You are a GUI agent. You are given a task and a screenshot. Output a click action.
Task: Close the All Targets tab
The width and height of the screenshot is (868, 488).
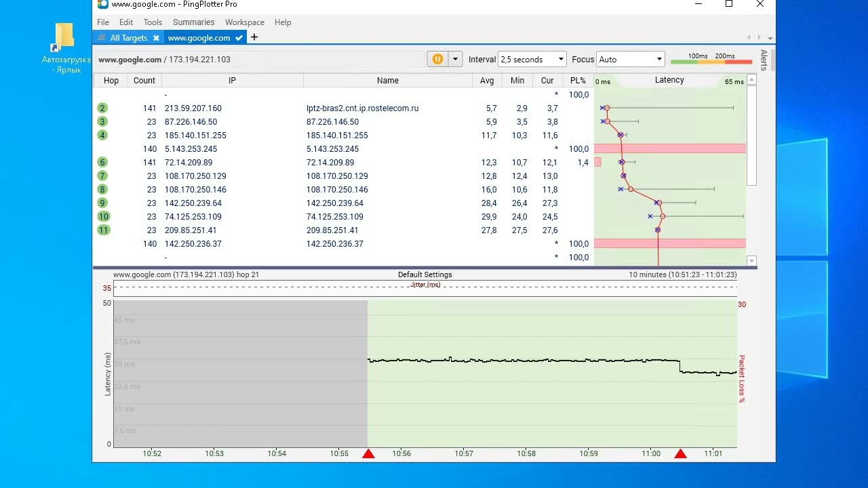157,38
